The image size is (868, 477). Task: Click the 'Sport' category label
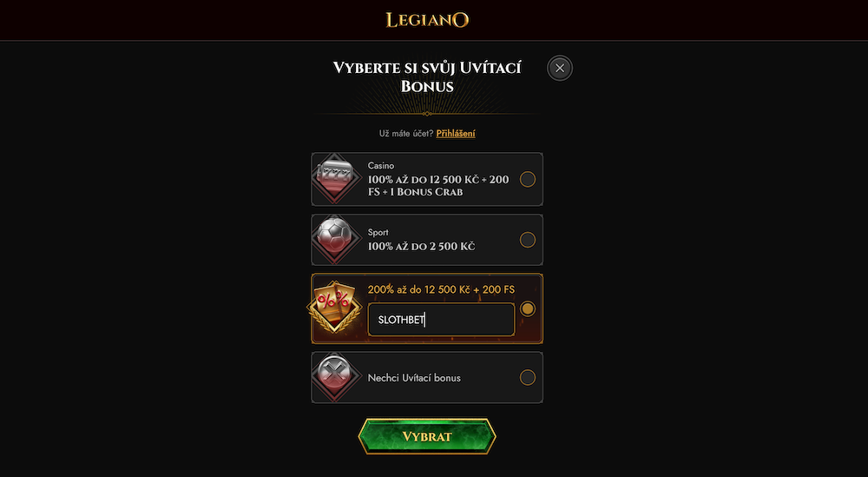click(378, 233)
